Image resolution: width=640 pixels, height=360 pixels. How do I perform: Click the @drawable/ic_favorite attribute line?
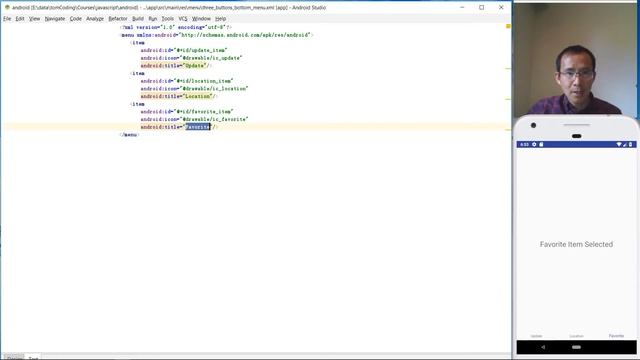pos(194,119)
